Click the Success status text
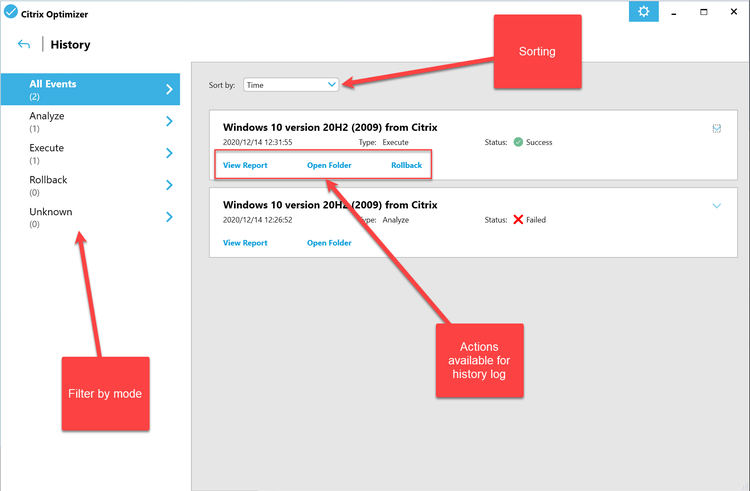Image resolution: width=750 pixels, height=491 pixels. (x=539, y=142)
